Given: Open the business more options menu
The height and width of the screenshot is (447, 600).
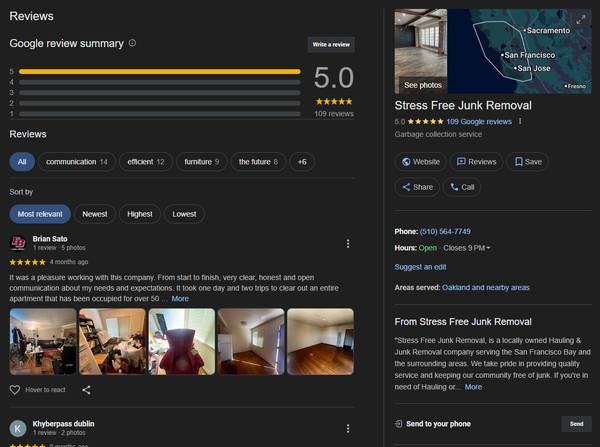Looking at the screenshot, I should [520, 121].
